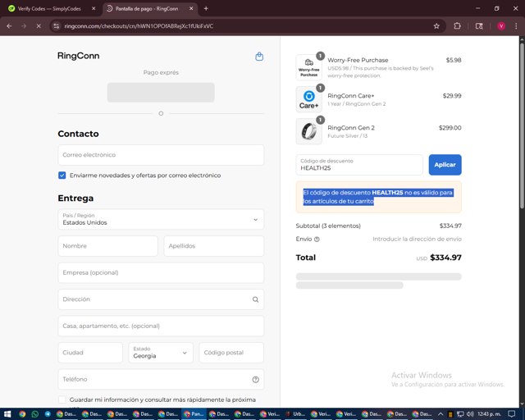525x420 pixels.
Task: Bookmark this page with the star icon
Action: [x=436, y=26]
